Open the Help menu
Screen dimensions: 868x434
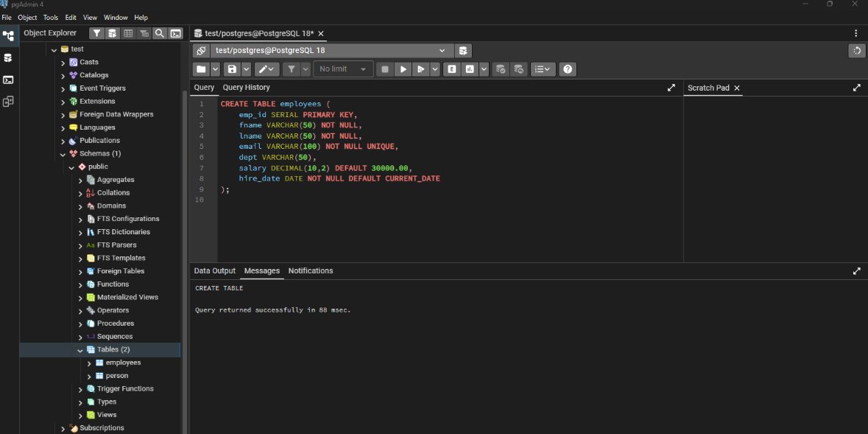[x=141, y=18]
